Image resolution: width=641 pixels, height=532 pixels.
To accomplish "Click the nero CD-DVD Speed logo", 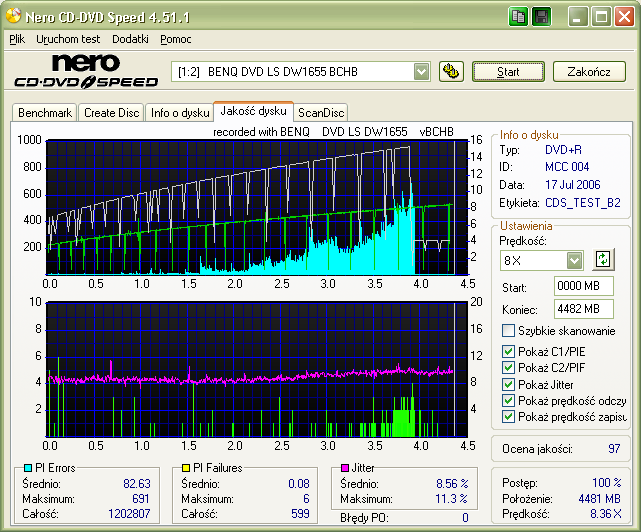I will coord(86,71).
